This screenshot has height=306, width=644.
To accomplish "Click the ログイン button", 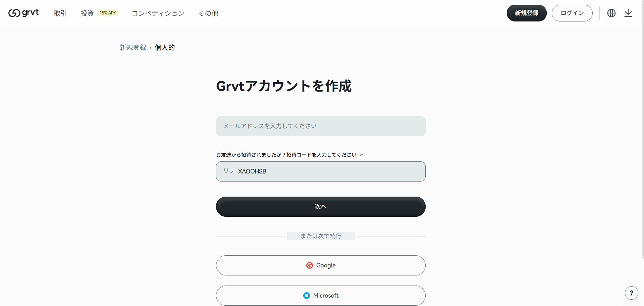I will point(572,13).
